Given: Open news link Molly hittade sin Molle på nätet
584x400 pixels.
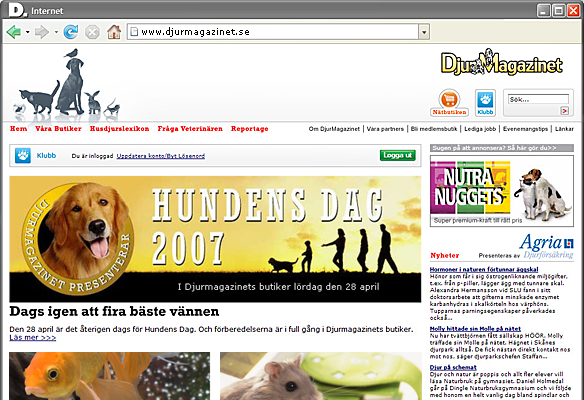Looking at the screenshot, I should [475, 329].
